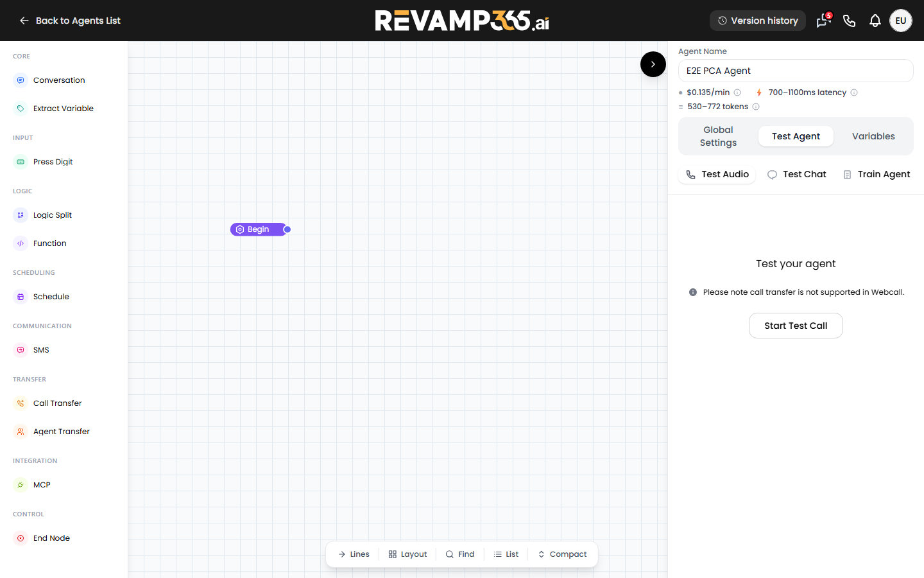Image resolution: width=924 pixels, height=578 pixels.
Task: Click the End Node label
Action: tap(51, 538)
